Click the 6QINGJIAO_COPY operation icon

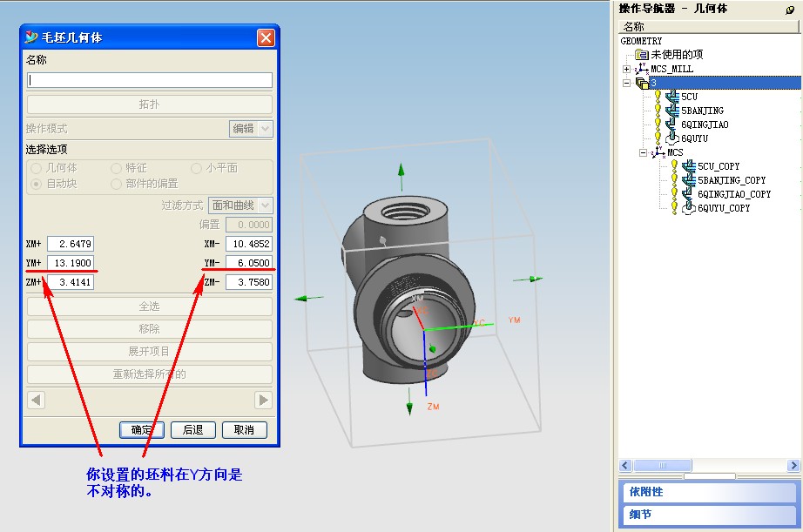click(x=688, y=193)
